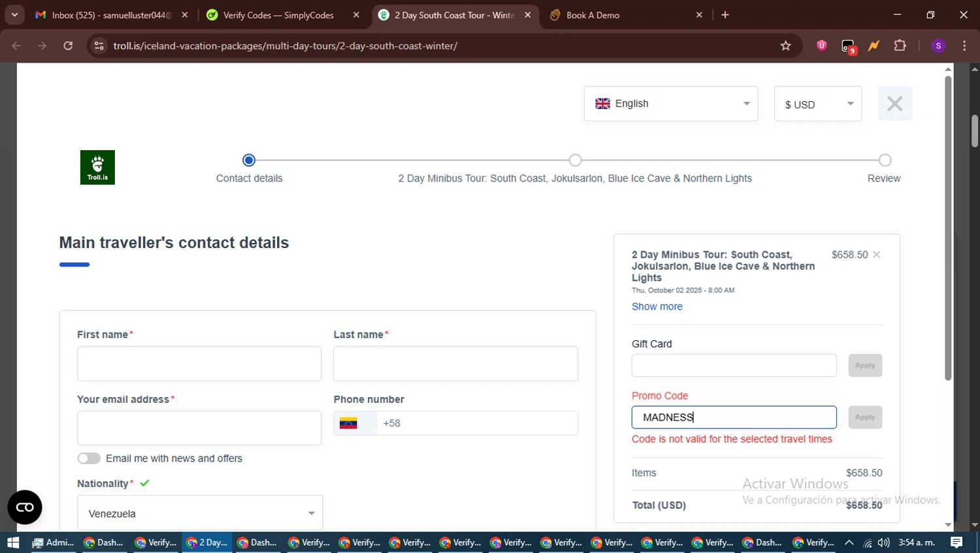This screenshot has height=553, width=980.
Task: Close the Book A Demo tab
Action: tap(699, 15)
